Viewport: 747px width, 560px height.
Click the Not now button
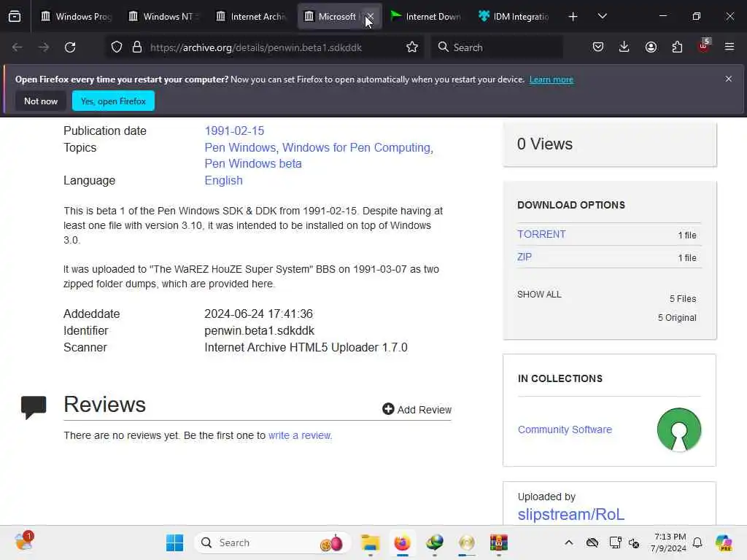click(41, 101)
